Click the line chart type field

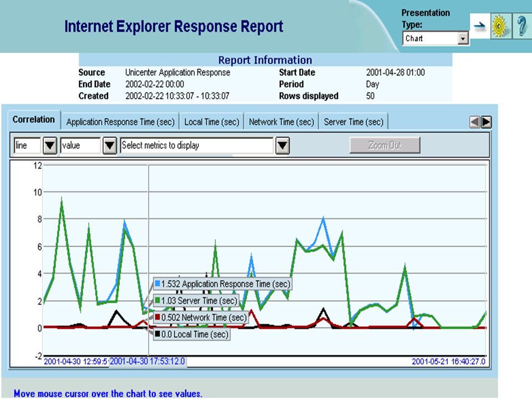pos(28,146)
